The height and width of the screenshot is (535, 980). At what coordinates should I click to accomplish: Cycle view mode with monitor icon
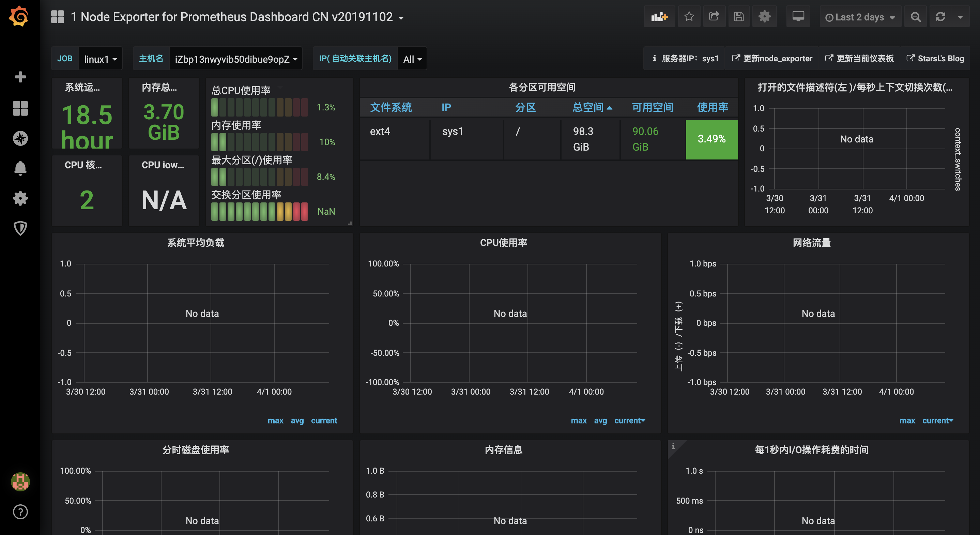[x=798, y=17]
